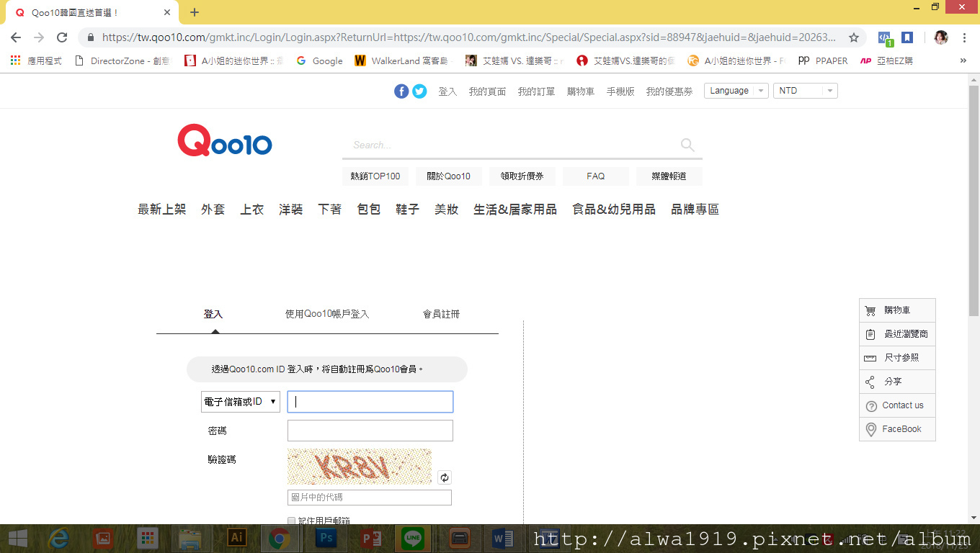Click the search magnifier icon
Image resolution: width=980 pixels, height=553 pixels.
[x=687, y=145]
